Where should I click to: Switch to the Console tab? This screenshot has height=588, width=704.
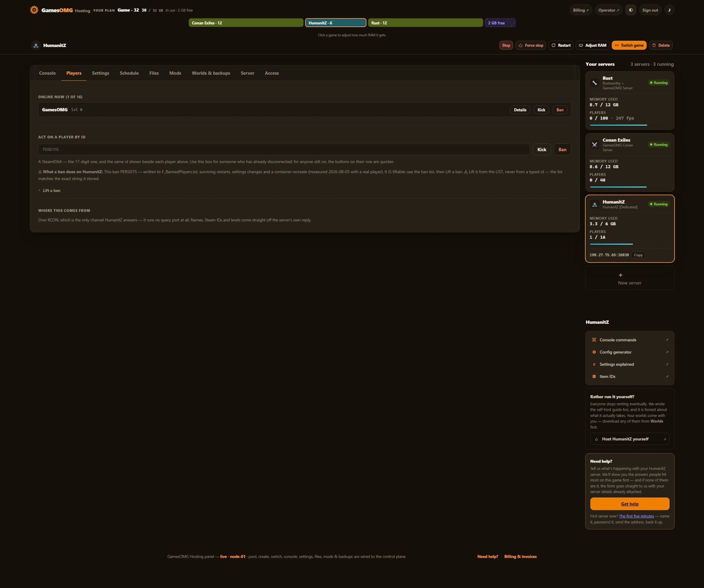[x=47, y=73]
